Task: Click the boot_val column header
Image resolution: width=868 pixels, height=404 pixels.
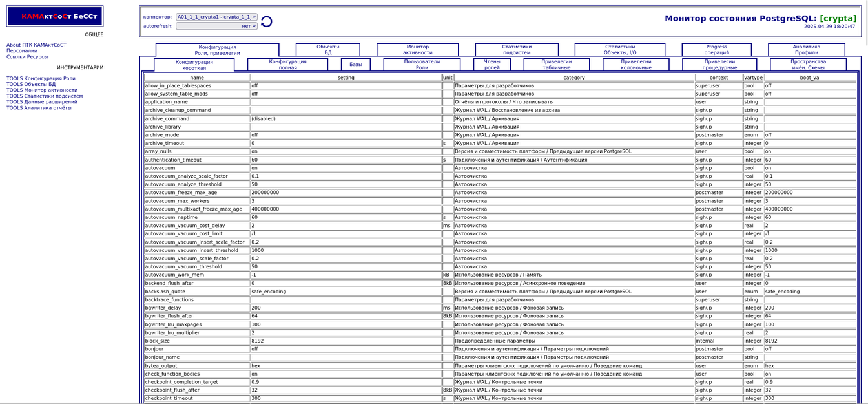Action: [x=811, y=78]
